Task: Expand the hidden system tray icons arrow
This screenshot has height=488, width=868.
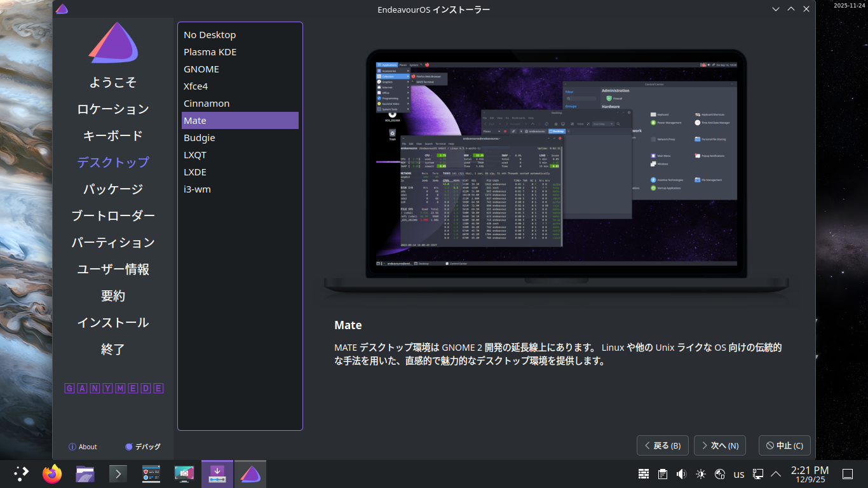Action: (776, 474)
